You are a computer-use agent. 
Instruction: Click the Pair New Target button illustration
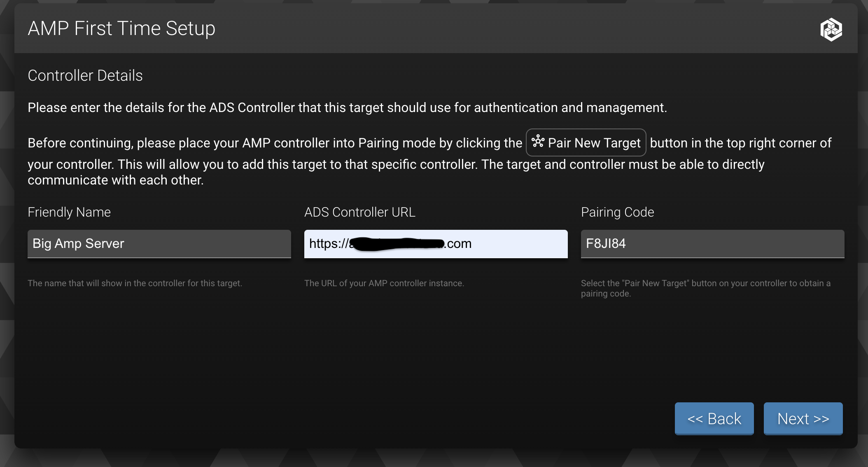pos(586,142)
